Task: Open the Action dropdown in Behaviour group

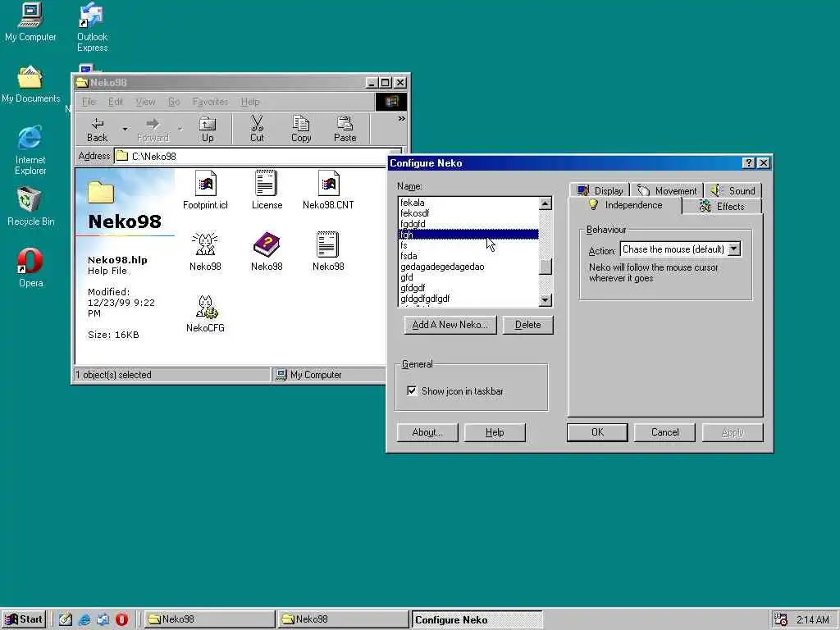Action: tap(734, 249)
